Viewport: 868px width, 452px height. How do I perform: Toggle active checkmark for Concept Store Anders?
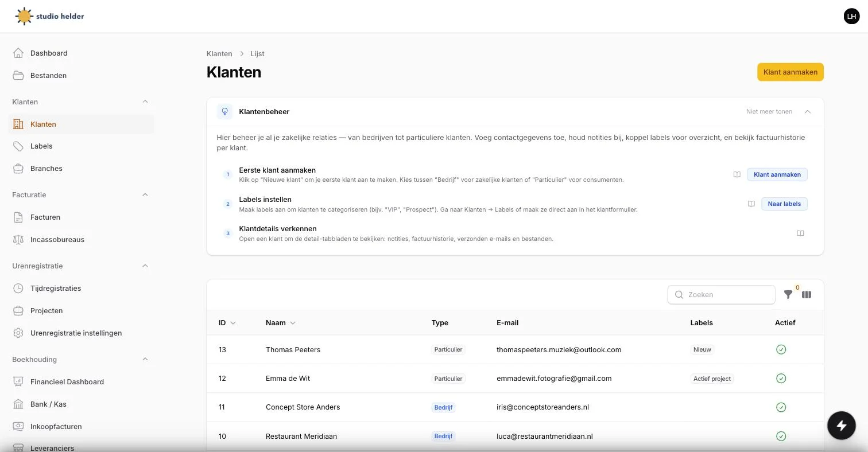click(x=781, y=407)
